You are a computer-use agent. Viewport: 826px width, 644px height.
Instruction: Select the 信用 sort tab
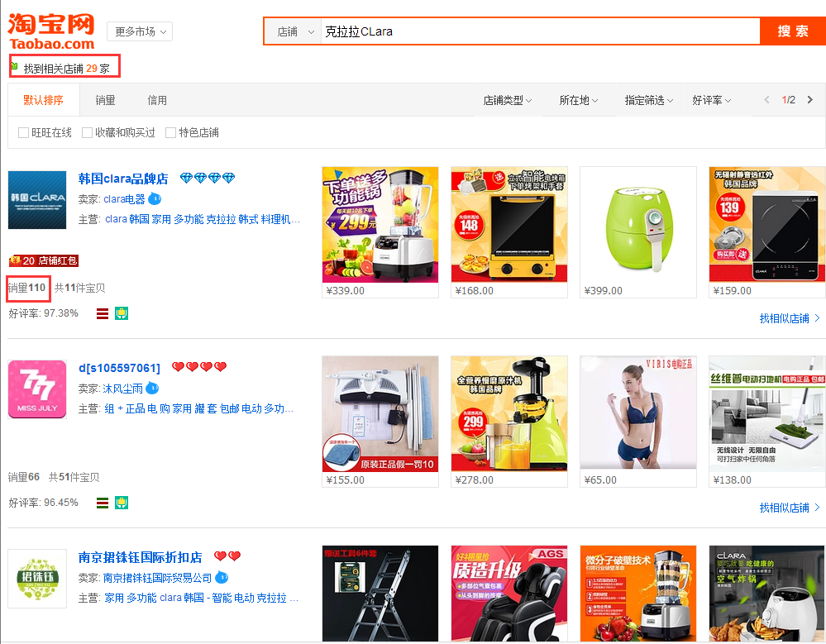[157, 100]
